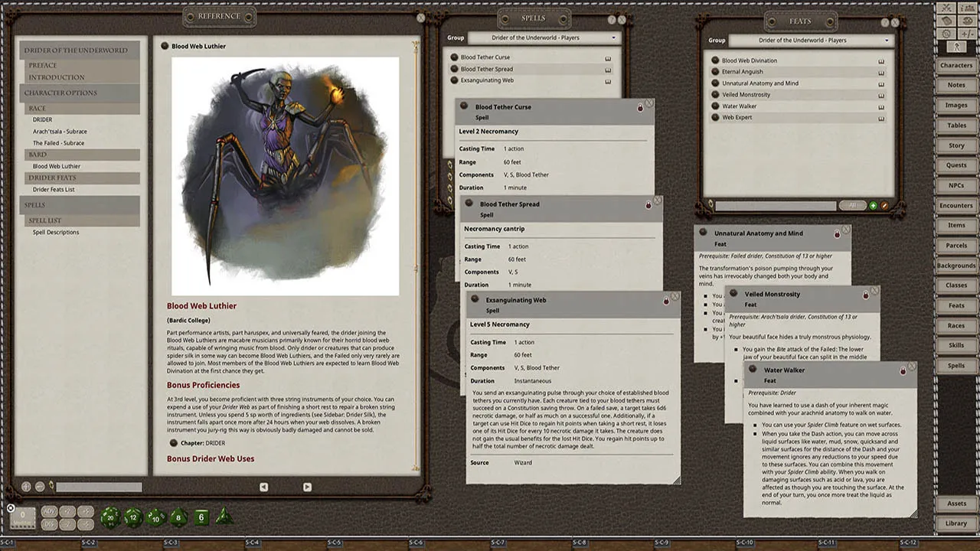The width and height of the screenshot is (980, 551).
Task: Roll the green d12 die
Action: pos(133,517)
